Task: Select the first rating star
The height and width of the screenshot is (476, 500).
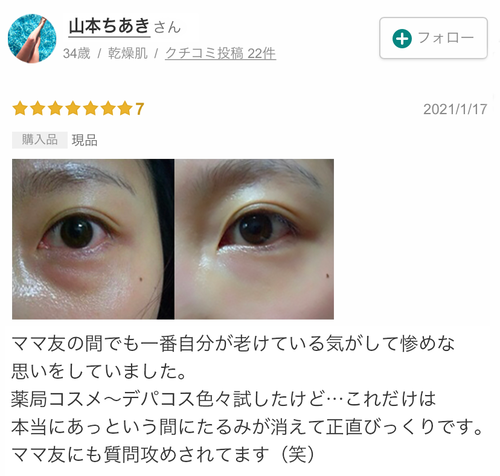Action: point(20,109)
